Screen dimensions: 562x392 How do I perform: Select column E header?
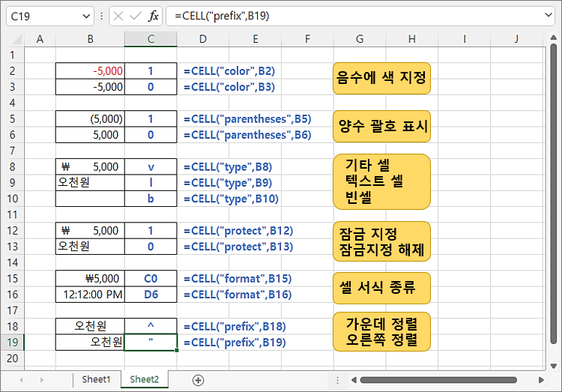tap(256, 39)
